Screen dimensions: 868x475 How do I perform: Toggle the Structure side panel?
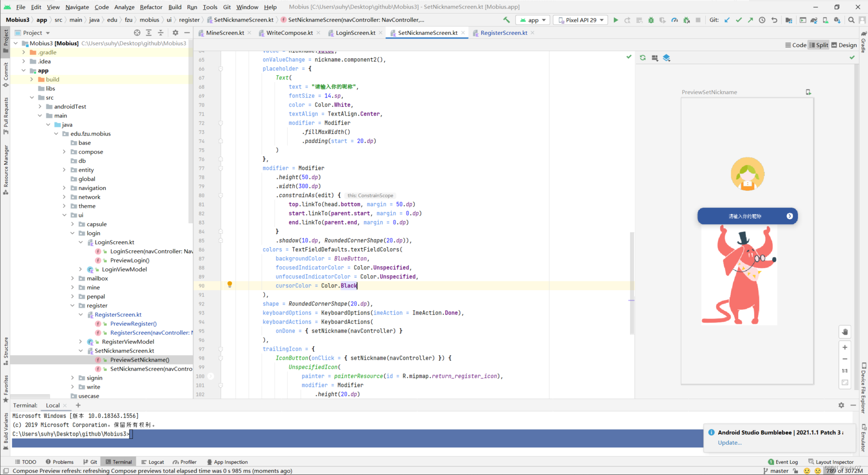click(5, 351)
